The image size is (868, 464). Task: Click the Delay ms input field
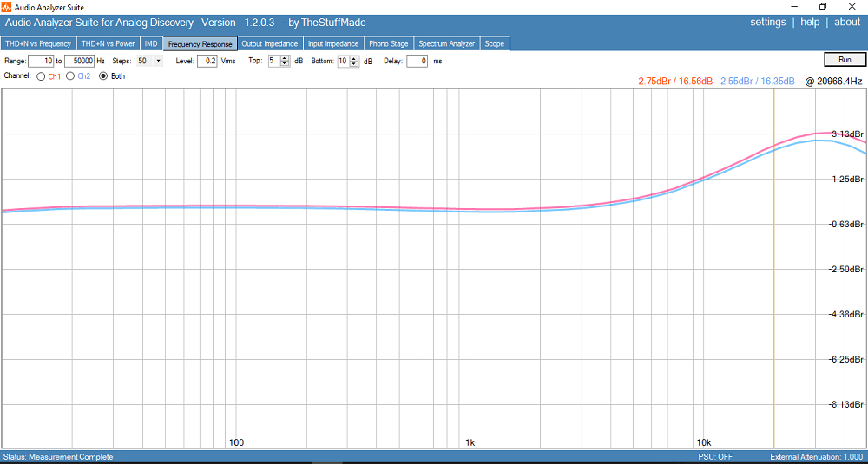418,61
